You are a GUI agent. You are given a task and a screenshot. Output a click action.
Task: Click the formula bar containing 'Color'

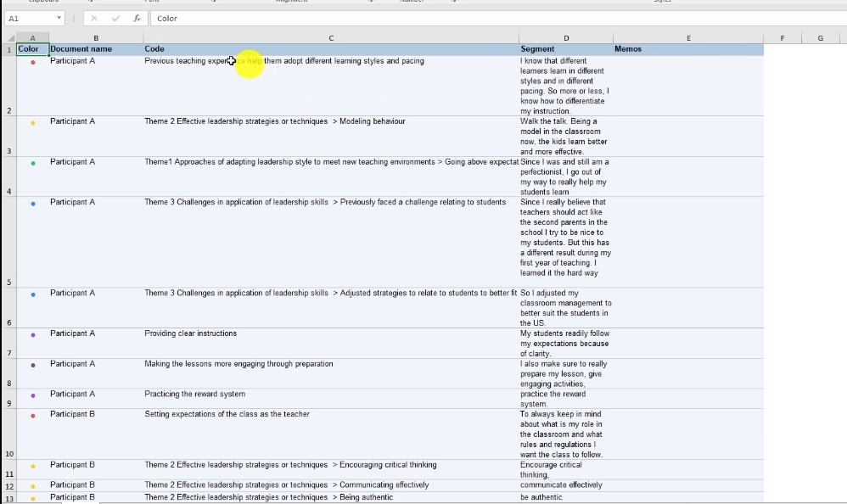coord(492,18)
